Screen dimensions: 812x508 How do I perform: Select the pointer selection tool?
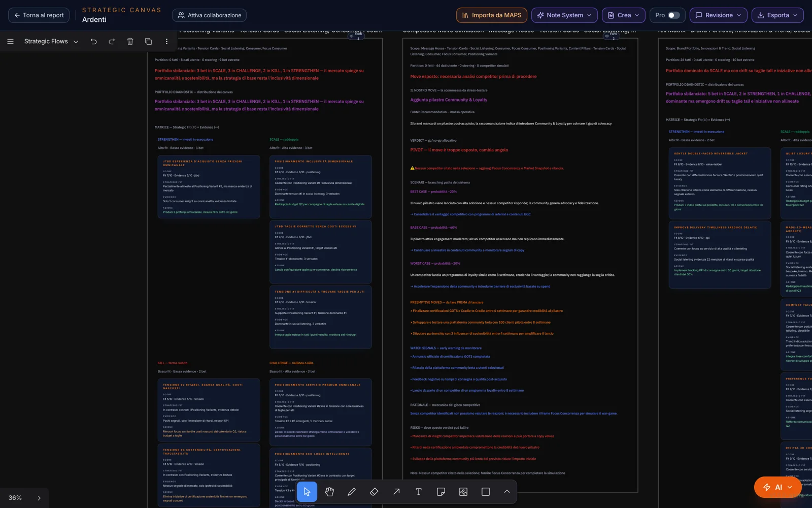tap(307, 492)
